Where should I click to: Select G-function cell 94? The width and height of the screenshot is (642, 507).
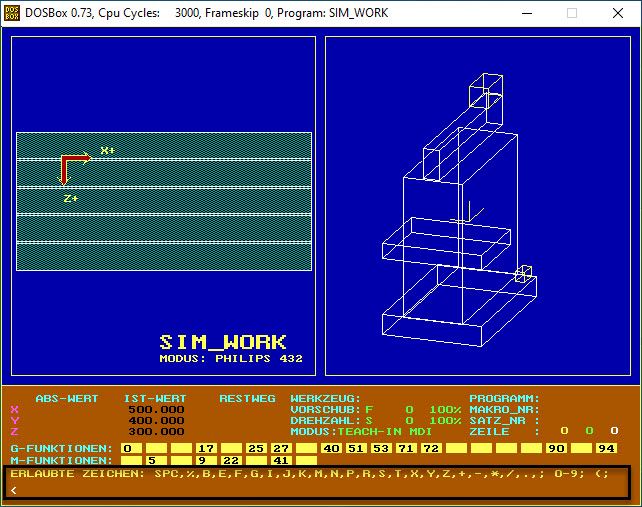click(606, 448)
